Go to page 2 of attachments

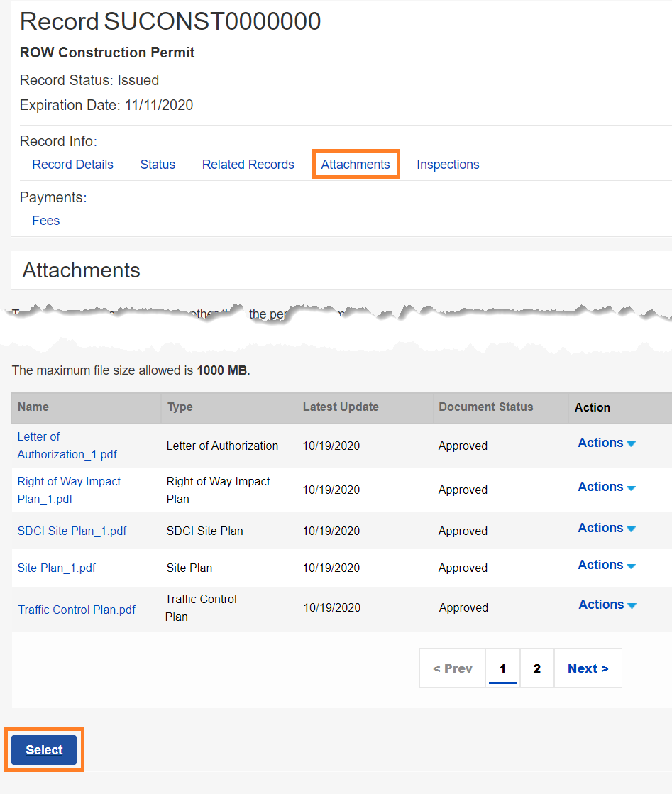[x=536, y=668]
